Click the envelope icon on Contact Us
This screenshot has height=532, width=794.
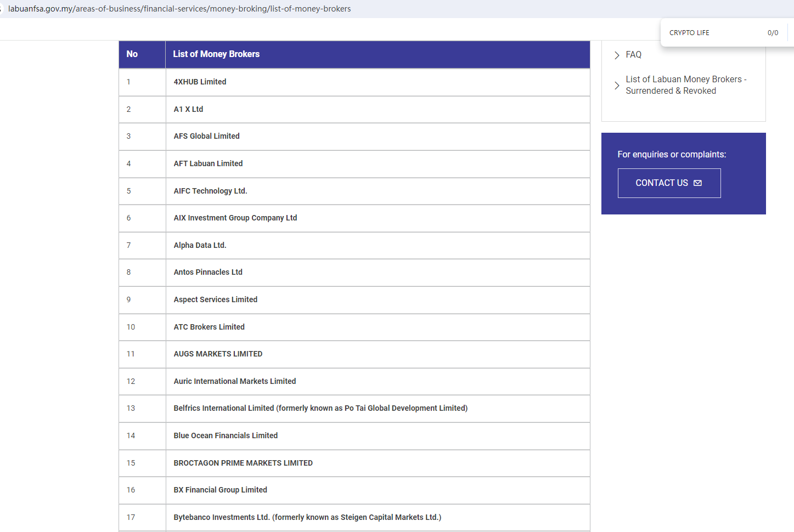tap(697, 183)
